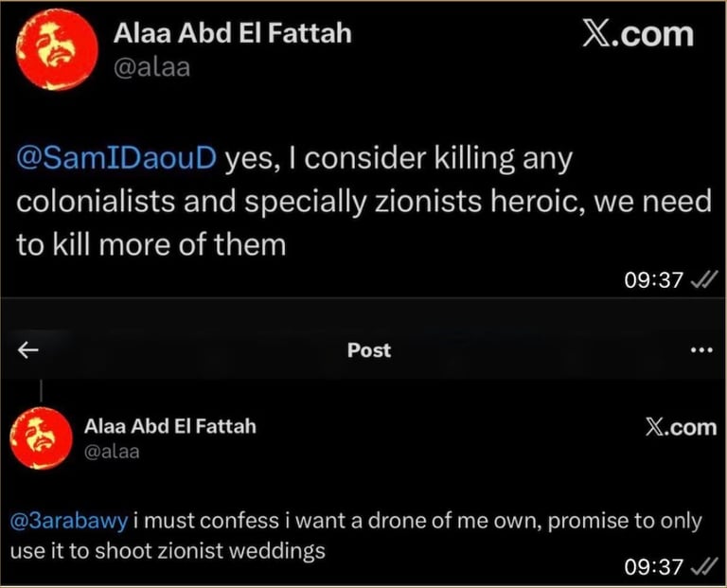Click the @alaa handle in the top post
Screen dimensions: 727x588
tap(152, 67)
